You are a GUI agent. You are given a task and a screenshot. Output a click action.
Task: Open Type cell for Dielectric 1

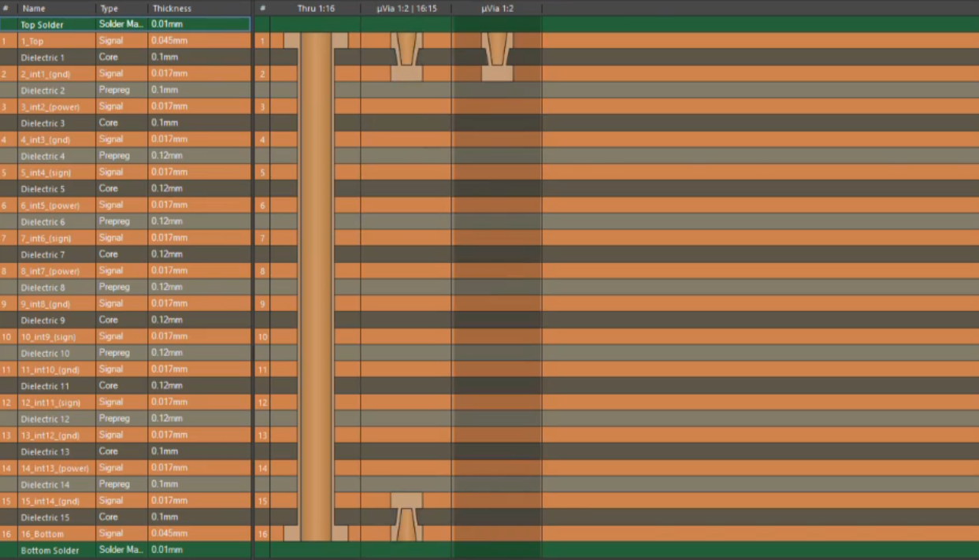pyautogui.click(x=109, y=57)
